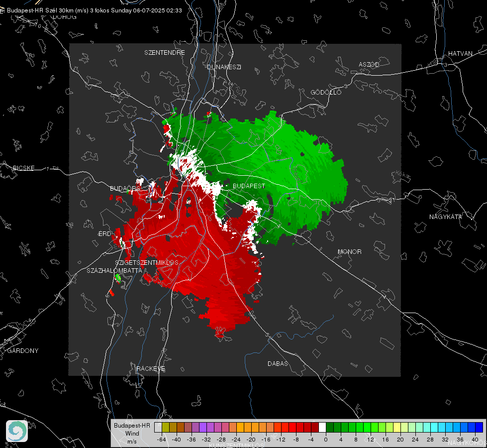Click the olive legend swatch above -64
Image resolution: width=487 pixels, height=448 pixels.
(x=165, y=428)
